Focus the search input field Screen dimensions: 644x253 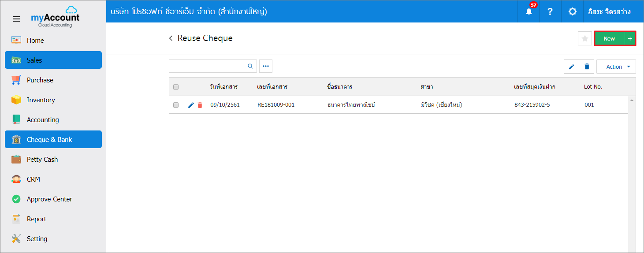tap(206, 66)
